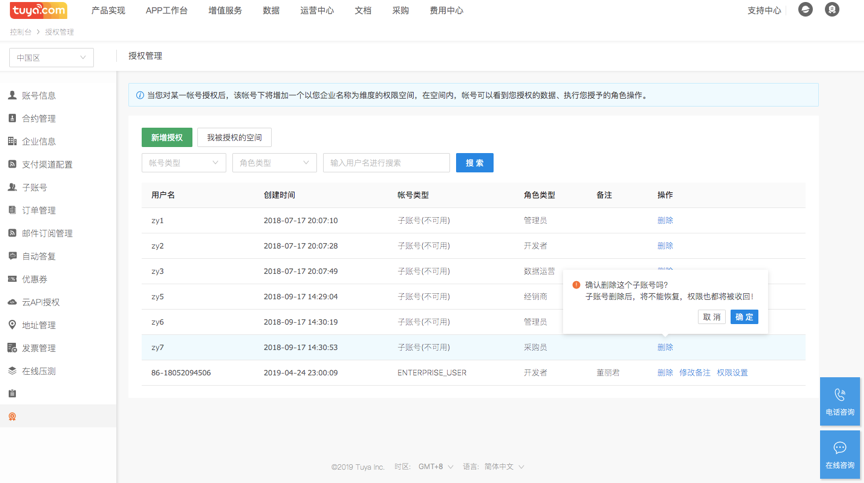Open the message icon in header
The image size is (864, 483).
[x=805, y=9]
